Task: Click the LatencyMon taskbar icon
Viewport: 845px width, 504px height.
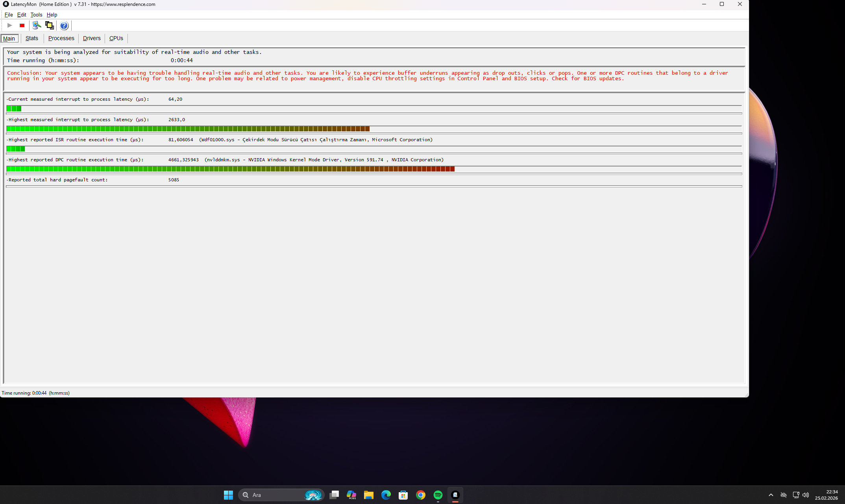Action: coord(455,495)
